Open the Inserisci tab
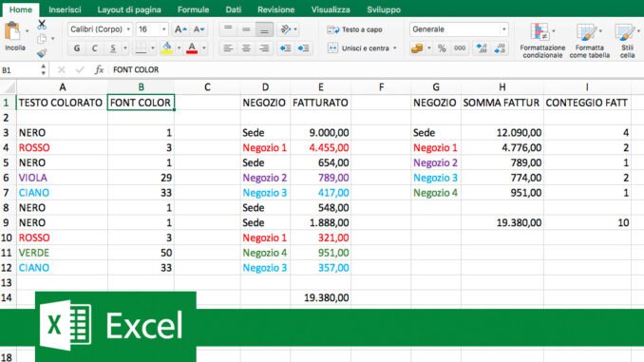This screenshot has width=644, height=362. [x=65, y=10]
